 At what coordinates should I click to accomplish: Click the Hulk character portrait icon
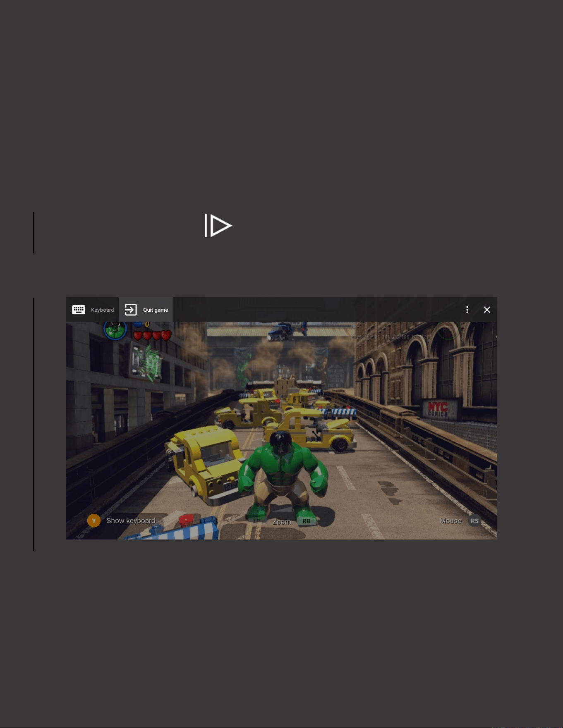pos(115,330)
